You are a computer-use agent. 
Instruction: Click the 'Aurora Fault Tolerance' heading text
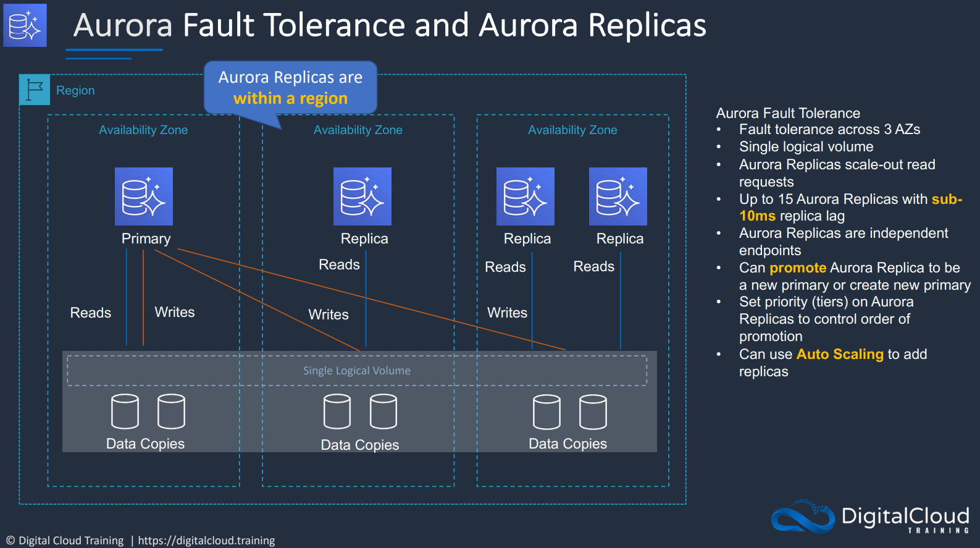(788, 113)
